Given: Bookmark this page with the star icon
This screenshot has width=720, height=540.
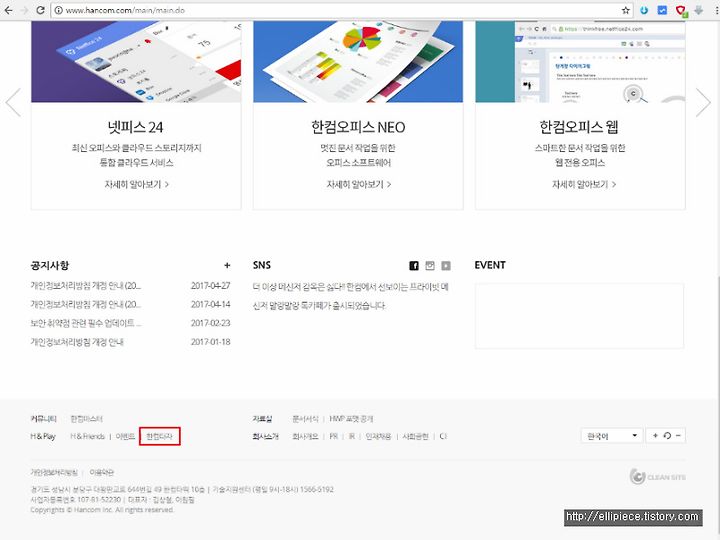Looking at the screenshot, I should pos(625,10).
